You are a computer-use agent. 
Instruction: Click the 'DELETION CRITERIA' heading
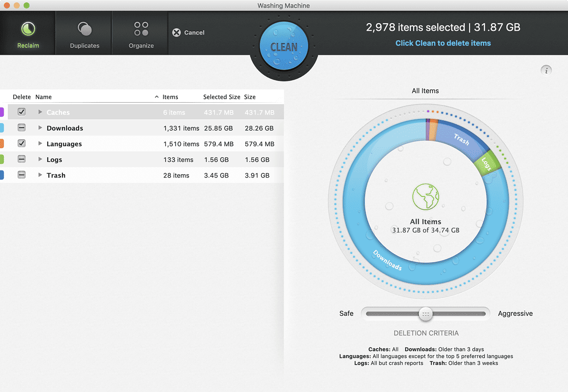(426, 333)
